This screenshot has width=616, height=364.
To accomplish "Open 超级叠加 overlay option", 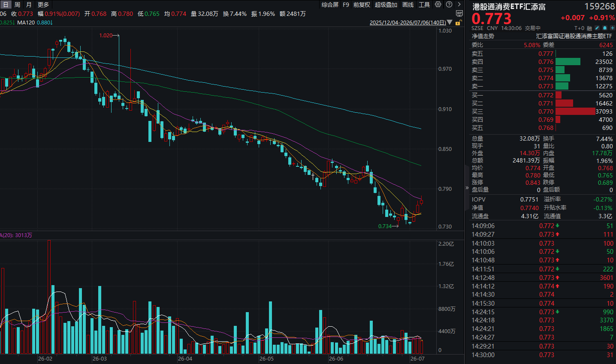I will (386, 5).
